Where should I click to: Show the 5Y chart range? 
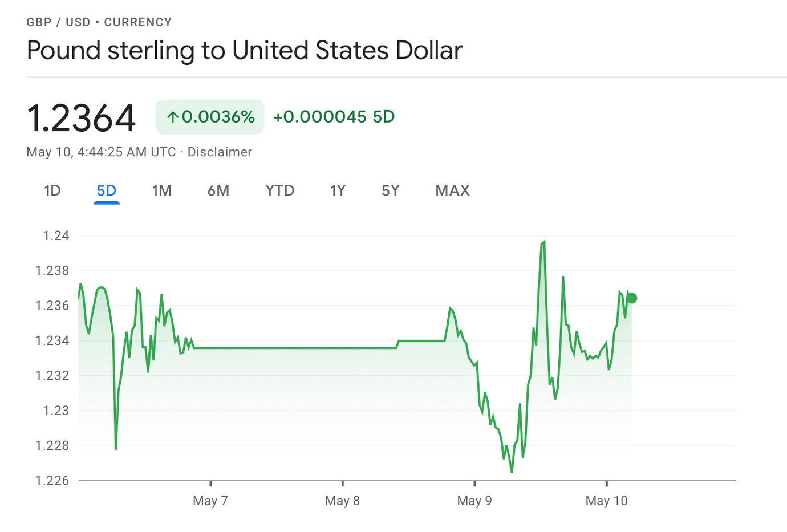click(x=391, y=190)
